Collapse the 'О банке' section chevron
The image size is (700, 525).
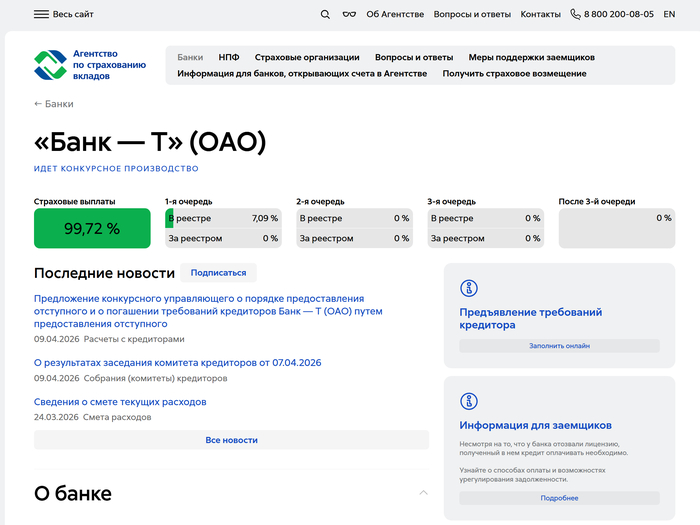pyautogui.click(x=423, y=493)
